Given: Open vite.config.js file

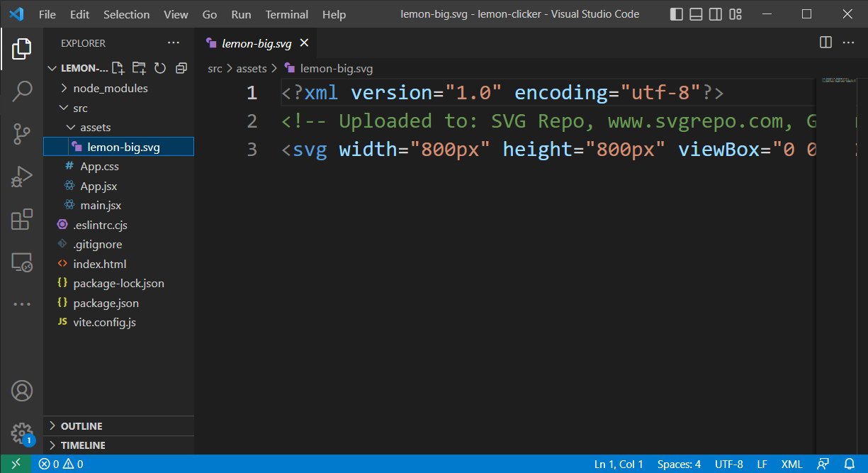Looking at the screenshot, I should tap(118, 323).
